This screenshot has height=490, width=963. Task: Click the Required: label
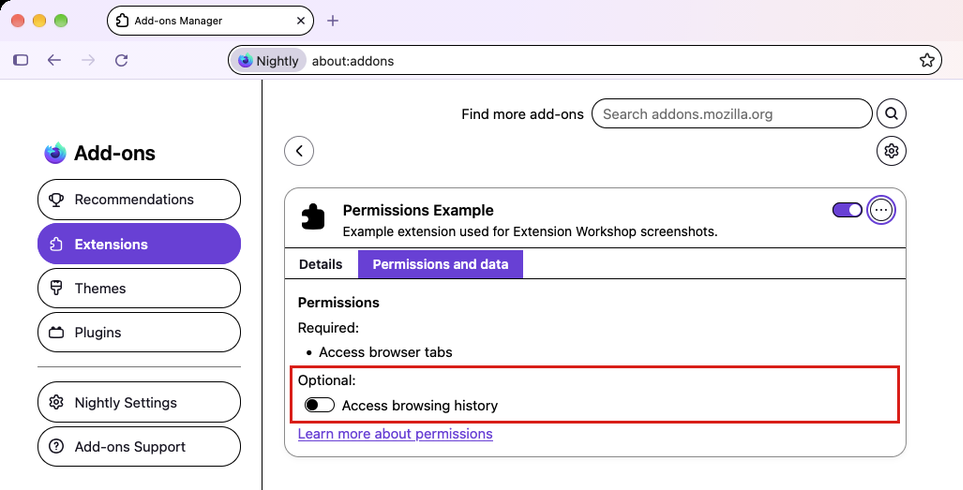click(328, 328)
